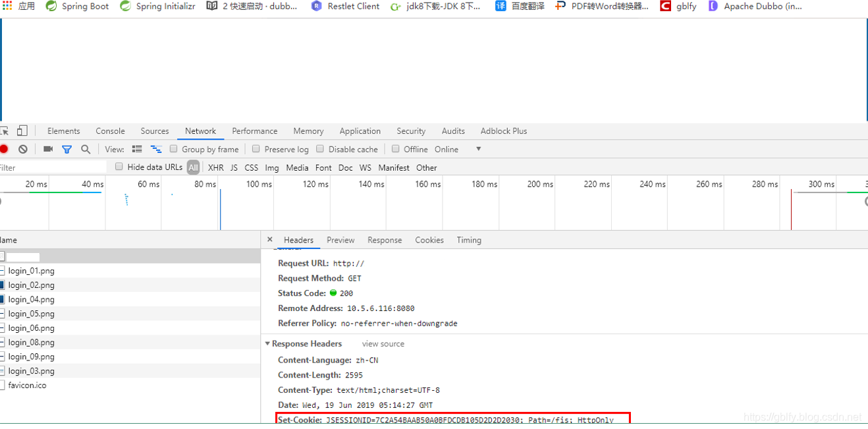Image resolution: width=868 pixels, height=429 pixels.
Task: Open the Security panel
Action: click(411, 131)
